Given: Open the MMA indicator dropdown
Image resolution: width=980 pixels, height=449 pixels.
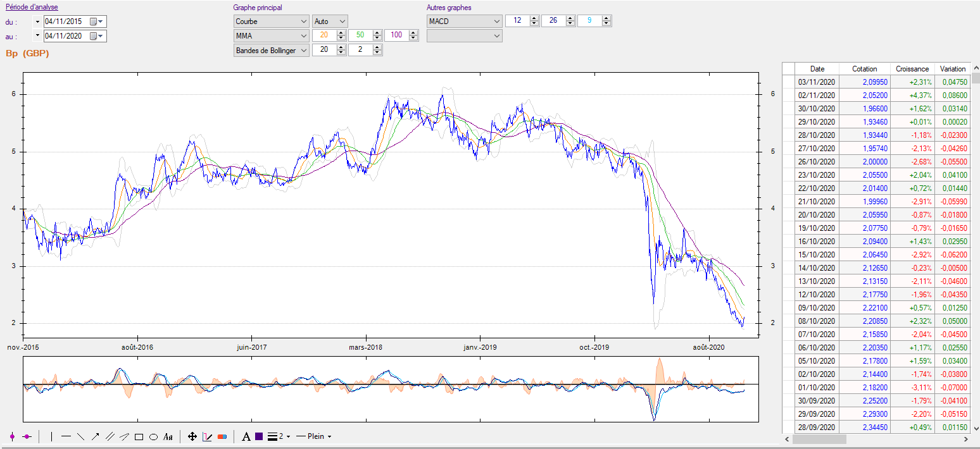Looking at the screenshot, I should coord(271,35).
